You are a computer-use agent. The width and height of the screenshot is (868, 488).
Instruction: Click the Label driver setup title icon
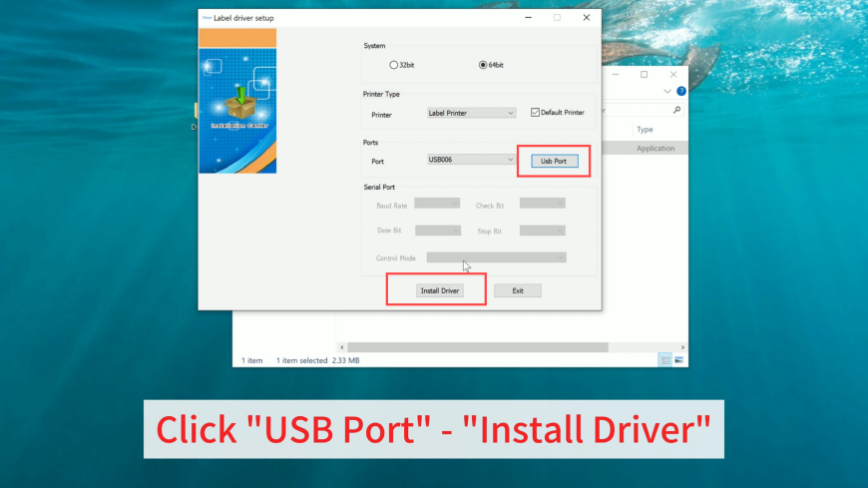click(x=207, y=18)
